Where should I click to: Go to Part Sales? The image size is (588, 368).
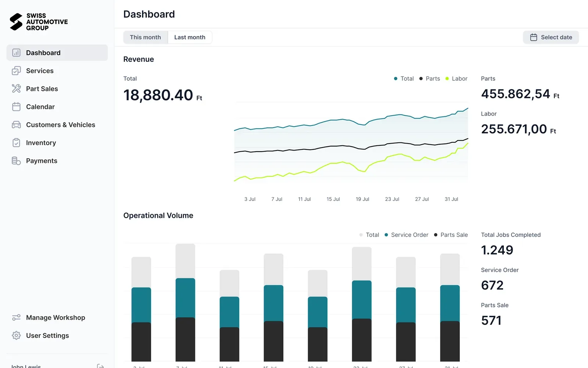(x=57, y=89)
